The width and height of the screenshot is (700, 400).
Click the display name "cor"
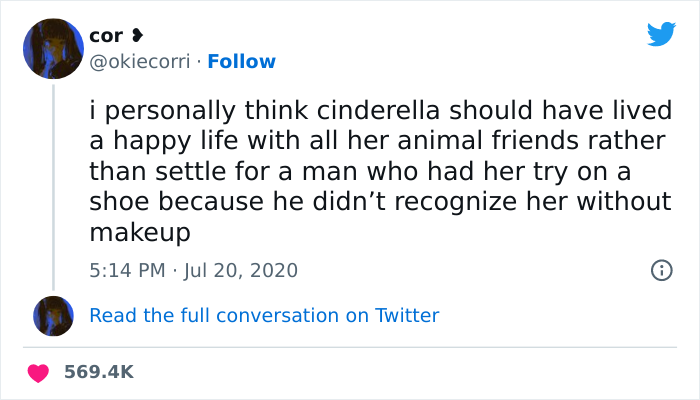pyautogui.click(x=105, y=36)
